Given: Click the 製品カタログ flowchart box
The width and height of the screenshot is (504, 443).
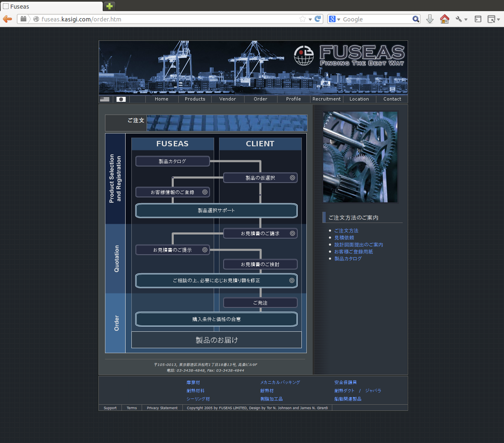Looking at the screenshot, I should [x=173, y=162].
